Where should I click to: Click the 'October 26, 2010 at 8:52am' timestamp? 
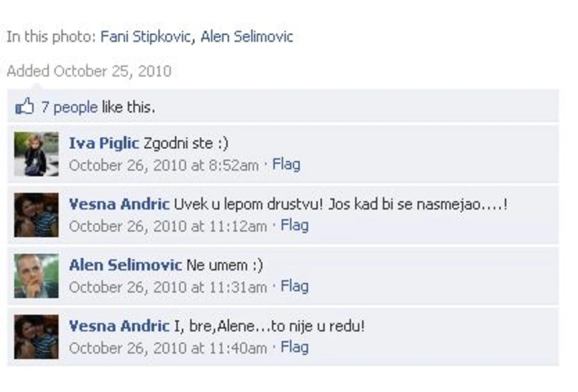pos(164,165)
